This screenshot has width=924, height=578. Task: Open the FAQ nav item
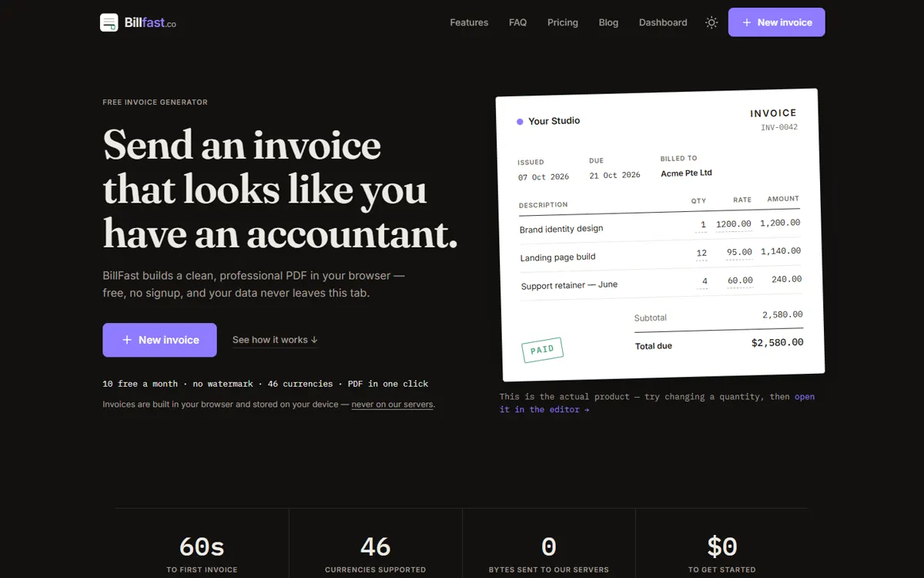[x=517, y=22]
